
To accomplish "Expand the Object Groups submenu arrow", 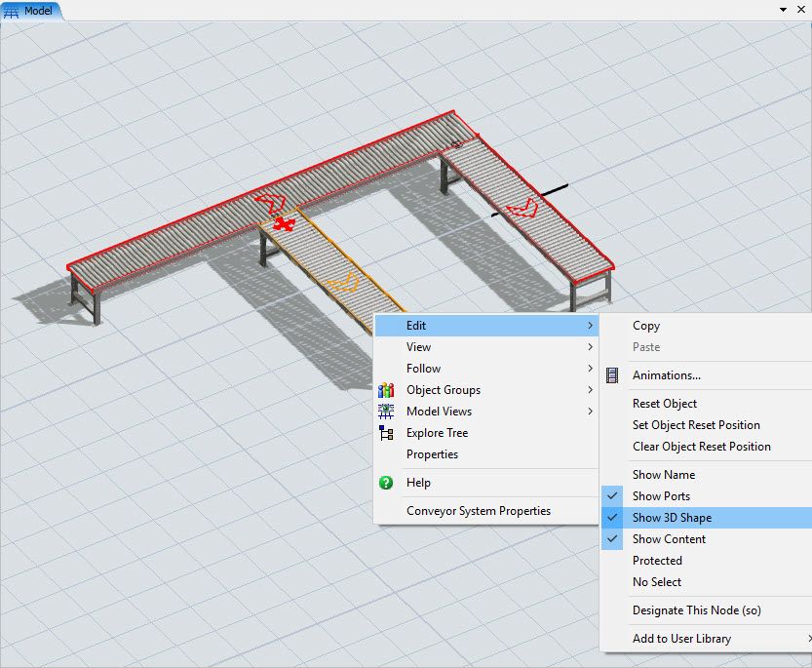I will [x=590, y=390].
